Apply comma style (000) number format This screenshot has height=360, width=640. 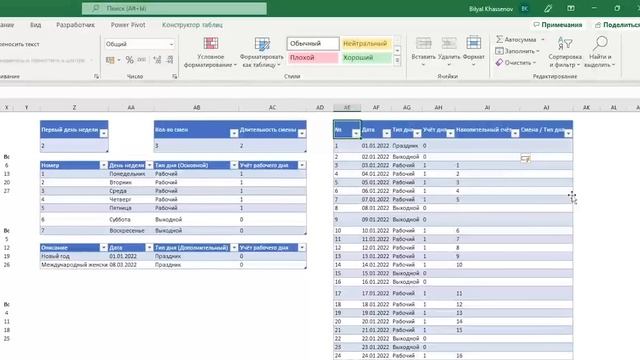pos(142,60)
